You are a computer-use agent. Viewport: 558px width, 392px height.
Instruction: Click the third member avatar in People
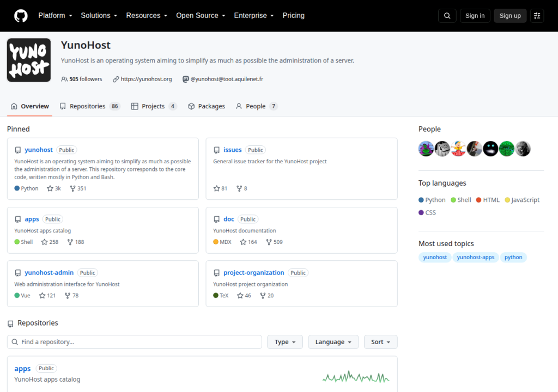458,149
